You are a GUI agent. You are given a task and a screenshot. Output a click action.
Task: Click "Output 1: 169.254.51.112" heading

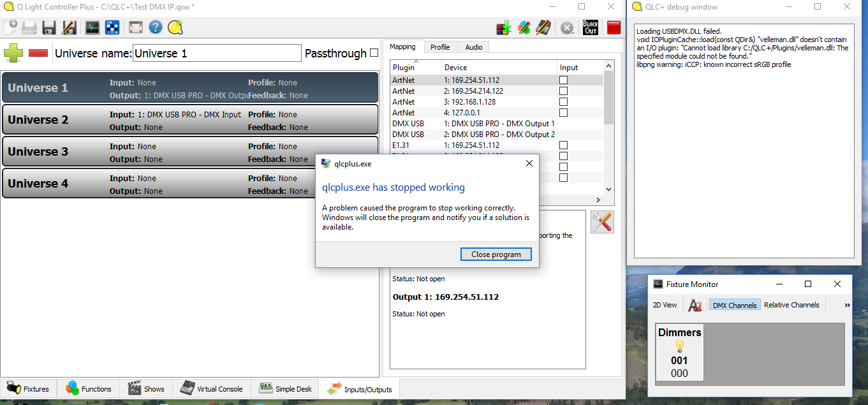coord(446,297)
